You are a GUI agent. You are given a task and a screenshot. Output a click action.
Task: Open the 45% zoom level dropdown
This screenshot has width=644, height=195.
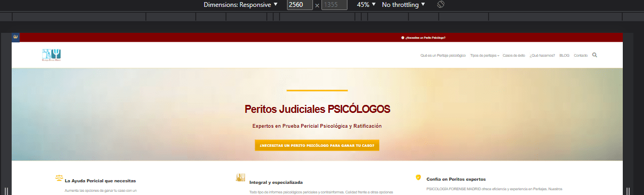click(366, 5)
